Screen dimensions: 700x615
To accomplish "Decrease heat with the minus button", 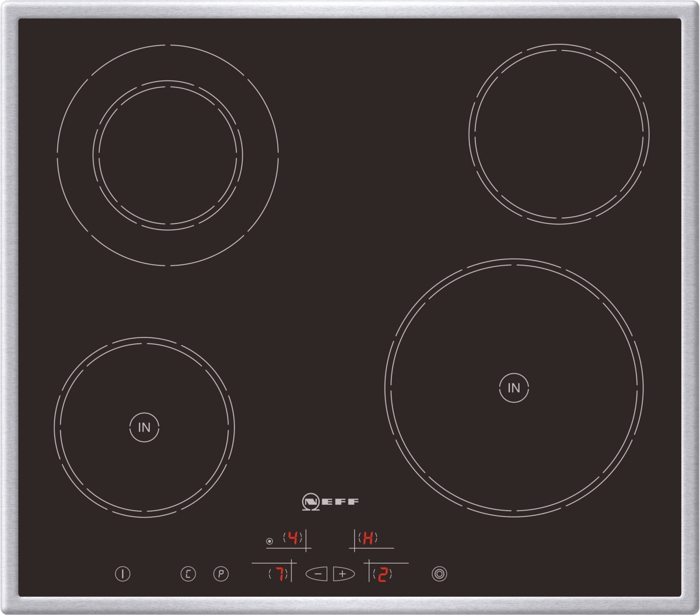I will pos(317,574).
